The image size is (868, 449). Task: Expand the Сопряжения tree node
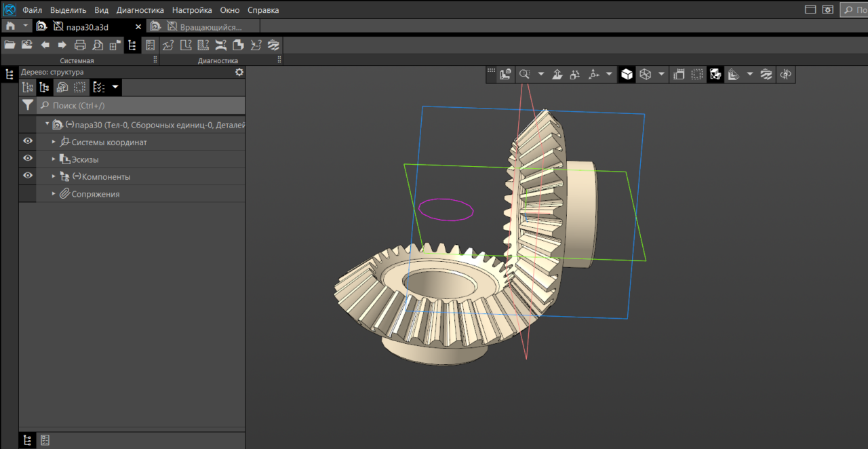[x=54, y=194]
